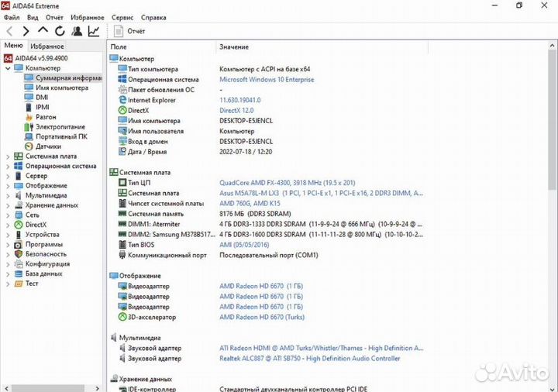The height and width of the screenshot is (392, 558).
Task: Open the user profile toolbar icon
Action: coord(77,31)
